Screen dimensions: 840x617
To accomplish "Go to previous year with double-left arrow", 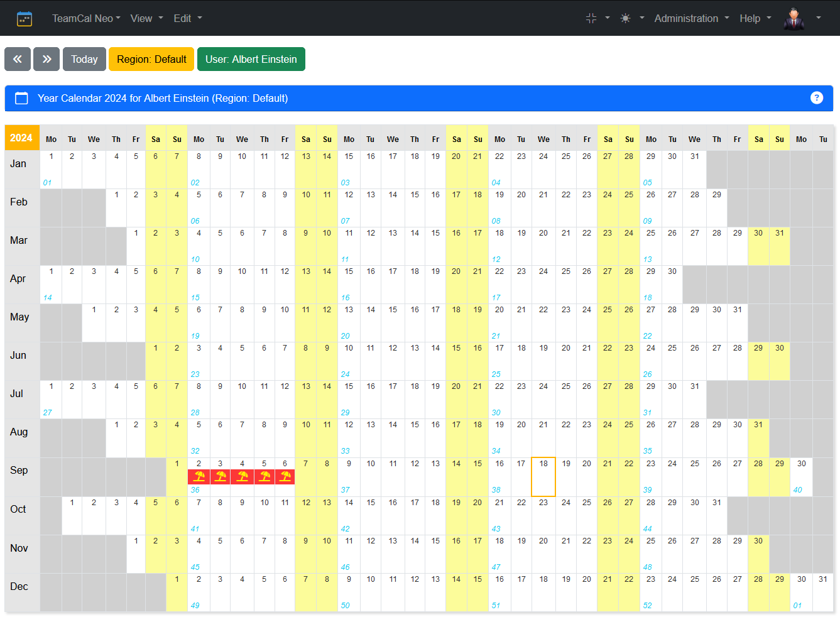I will pyautogui.click(x=18, y=59).
